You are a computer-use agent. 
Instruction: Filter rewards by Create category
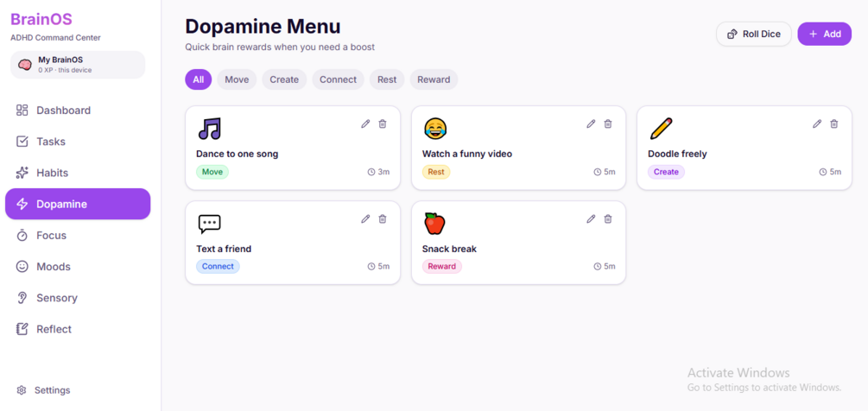pyautogui.click(x=284, y=79)
